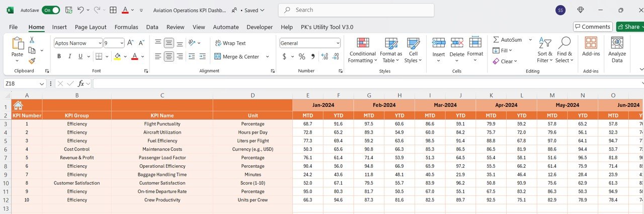Increase font size with the larger A
This screenshot has height=214, width=644.
click(x=130, y=43)
